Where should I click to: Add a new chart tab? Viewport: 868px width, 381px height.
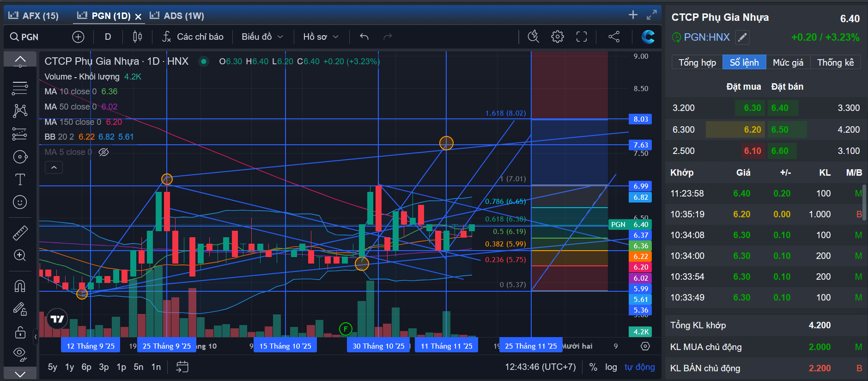coord(633,15)
